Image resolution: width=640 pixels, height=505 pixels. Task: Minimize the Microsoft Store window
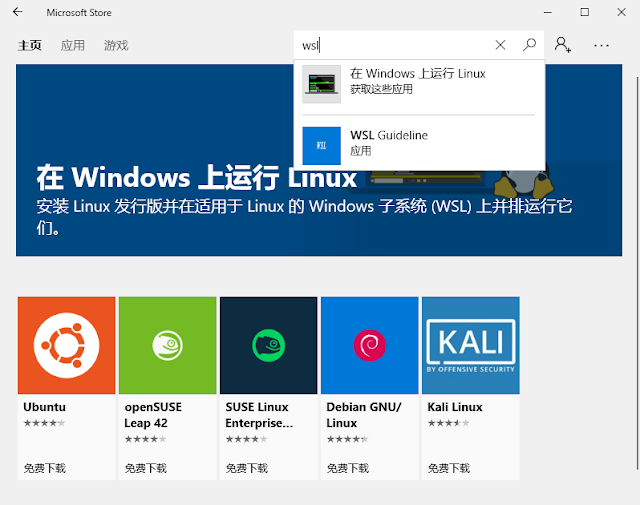(x=548, y=12)
